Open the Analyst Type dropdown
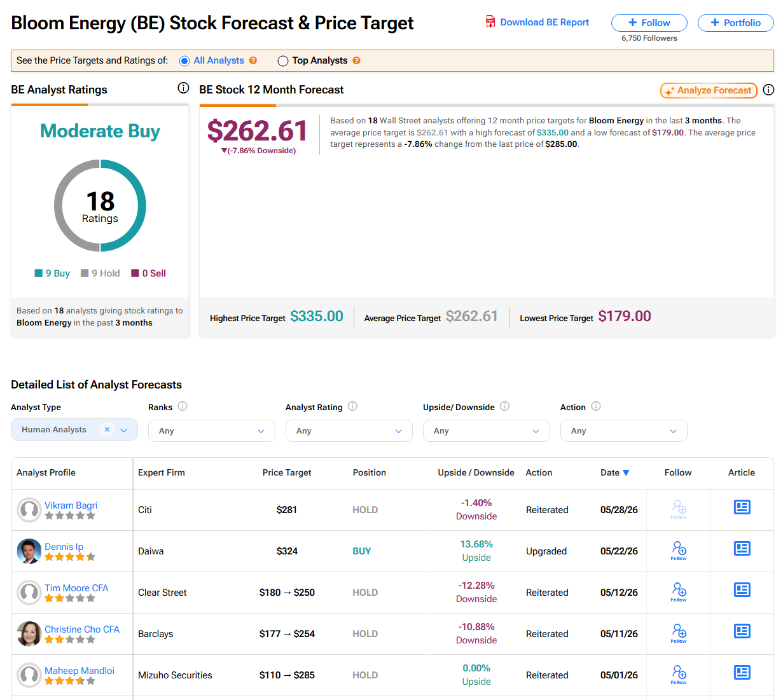Image resolution: width=783 pixels, height=700 pixels. (74, 430)
